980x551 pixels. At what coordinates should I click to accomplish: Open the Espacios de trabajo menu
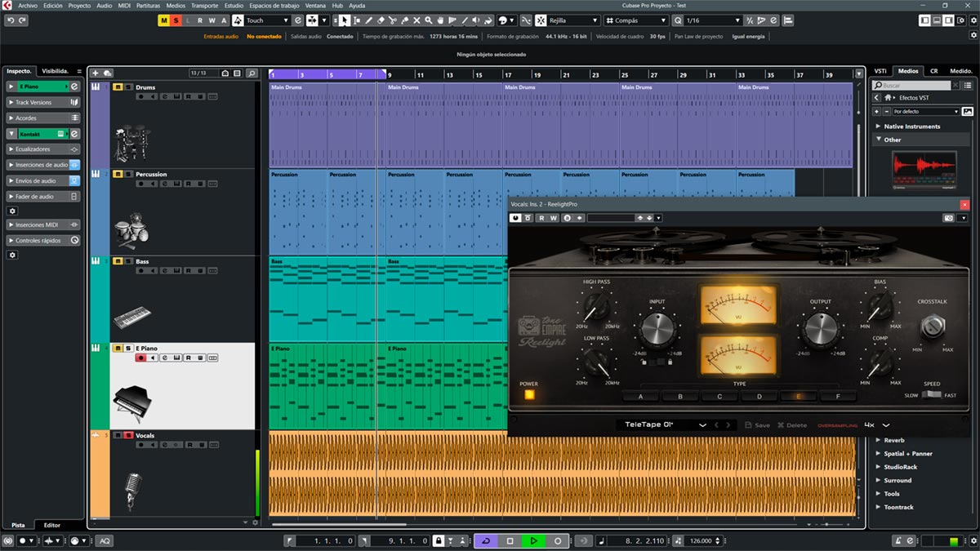tap(274, 6)
